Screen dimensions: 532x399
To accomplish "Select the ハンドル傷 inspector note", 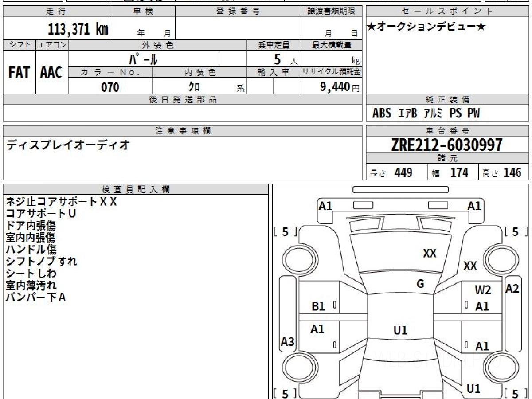I will click(x=31, y=250).
